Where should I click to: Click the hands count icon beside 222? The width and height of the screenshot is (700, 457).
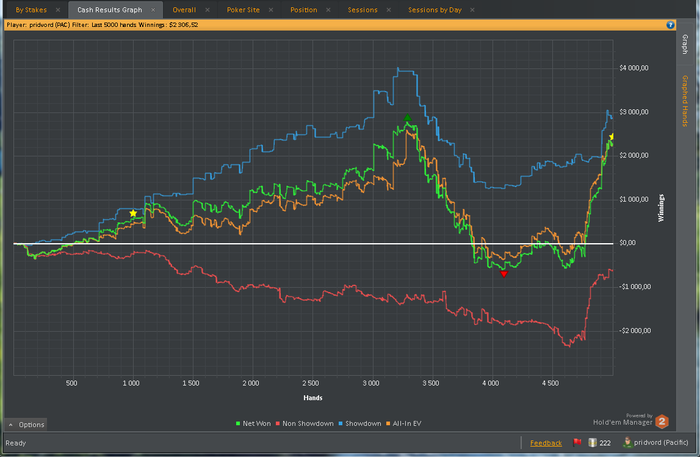[592, 442]
